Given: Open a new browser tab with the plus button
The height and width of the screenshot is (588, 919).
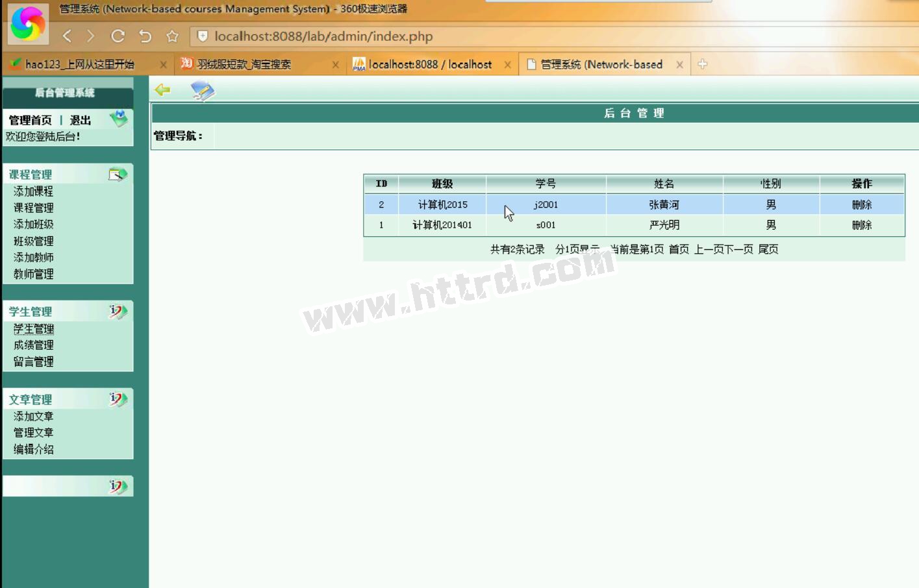Looking at the screenshot, I should 702,64.
